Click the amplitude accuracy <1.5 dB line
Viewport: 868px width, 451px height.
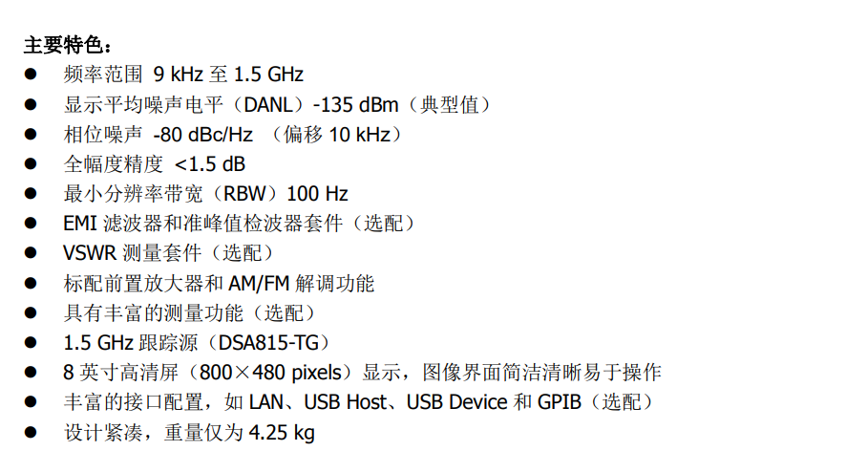pyautogui.click(x=155, y=164)
